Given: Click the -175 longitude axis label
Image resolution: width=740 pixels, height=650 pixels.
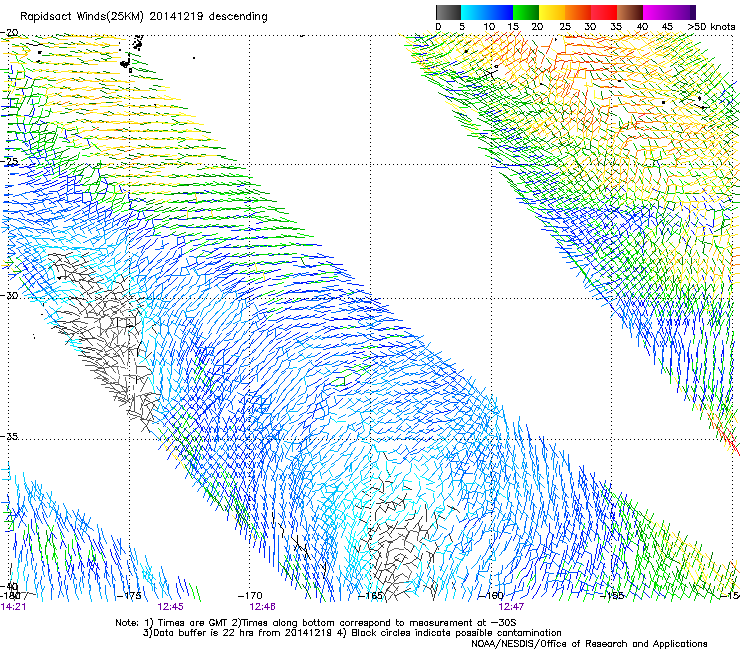Looking at the screenshot, I should pos(129,596).
